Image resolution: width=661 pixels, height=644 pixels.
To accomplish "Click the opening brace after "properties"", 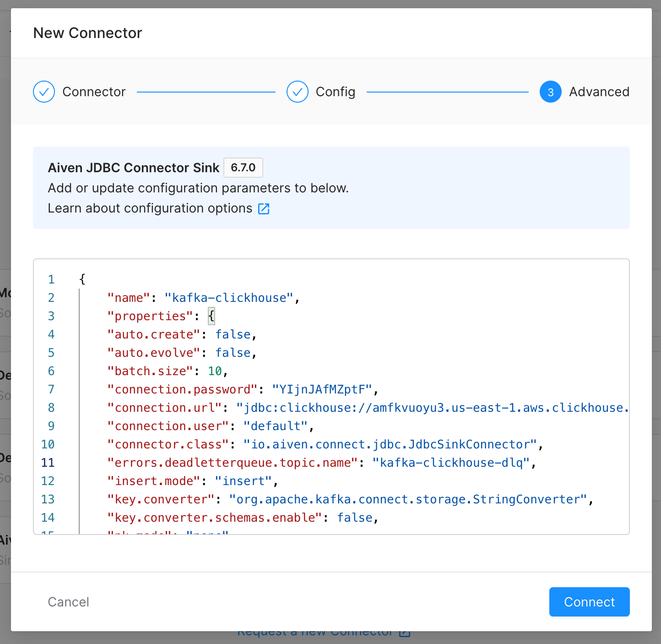I will click(x=211, y=317).
